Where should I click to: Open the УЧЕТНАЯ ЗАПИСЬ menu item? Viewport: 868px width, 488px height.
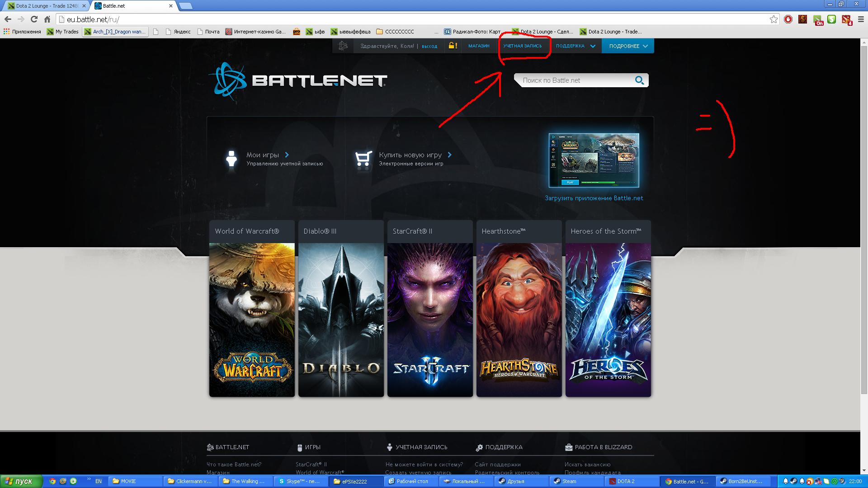522,46
